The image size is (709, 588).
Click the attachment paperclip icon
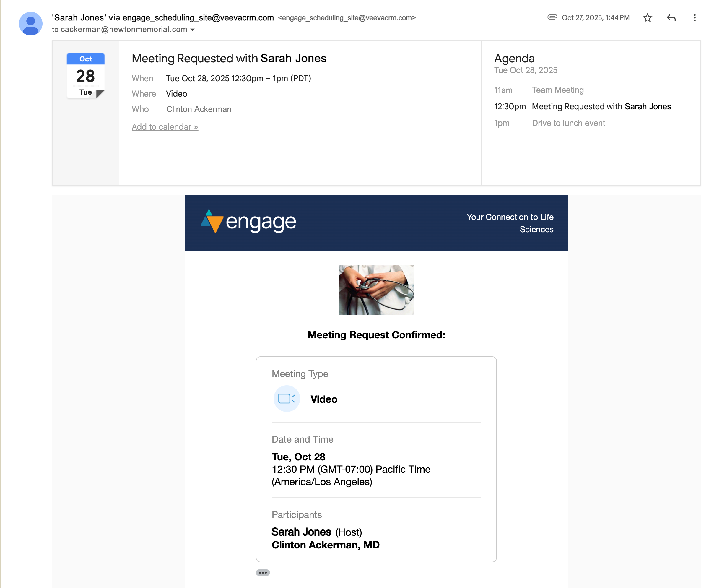pyautogui.click(x=552, y=17)
